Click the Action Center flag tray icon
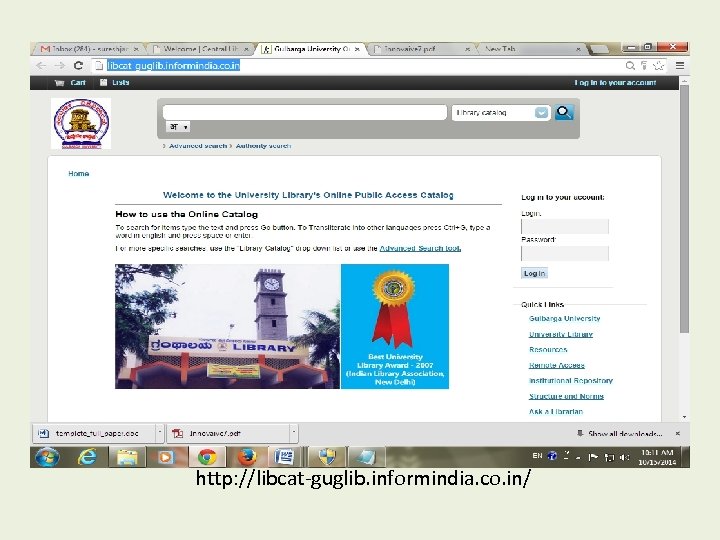The image size is (720, 540). tap(593, 457)
